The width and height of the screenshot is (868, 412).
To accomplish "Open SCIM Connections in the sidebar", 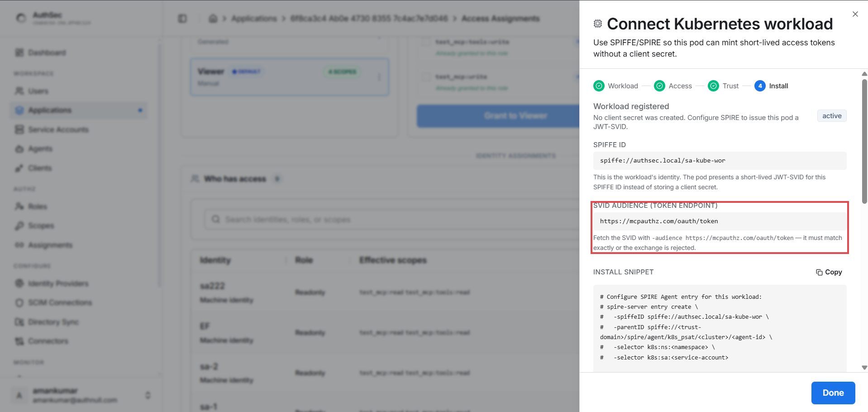I will click(79, 302).
